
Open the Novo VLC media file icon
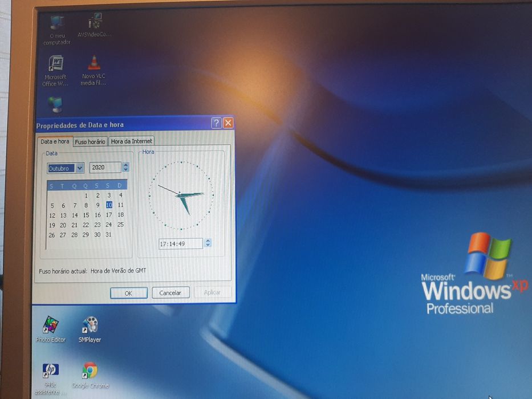(x=94, y=70)
